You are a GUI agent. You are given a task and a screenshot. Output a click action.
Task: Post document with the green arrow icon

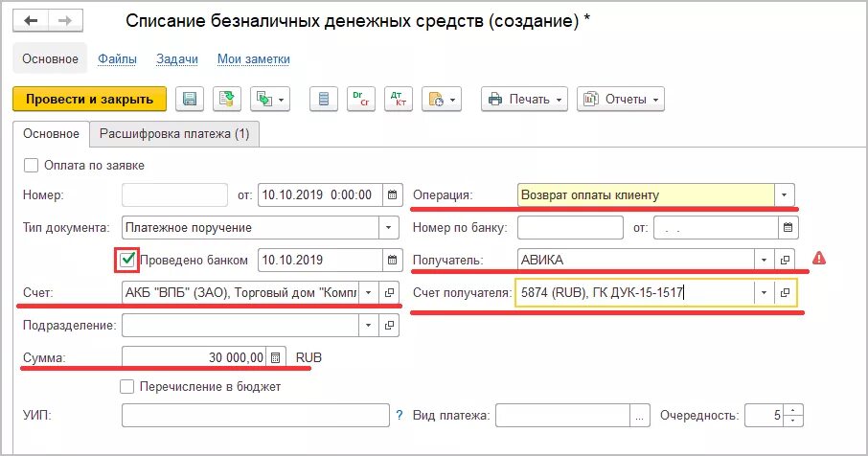(226, 99)
